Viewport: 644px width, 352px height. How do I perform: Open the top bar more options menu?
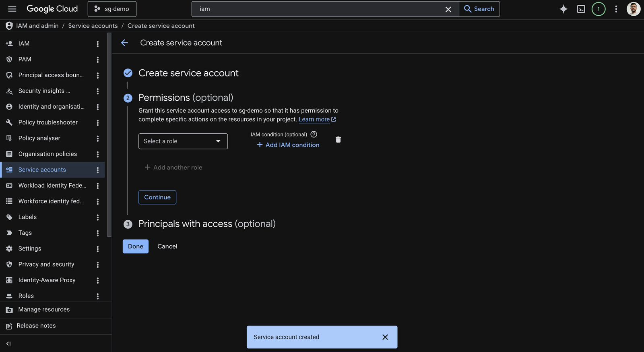coord(616,9)
